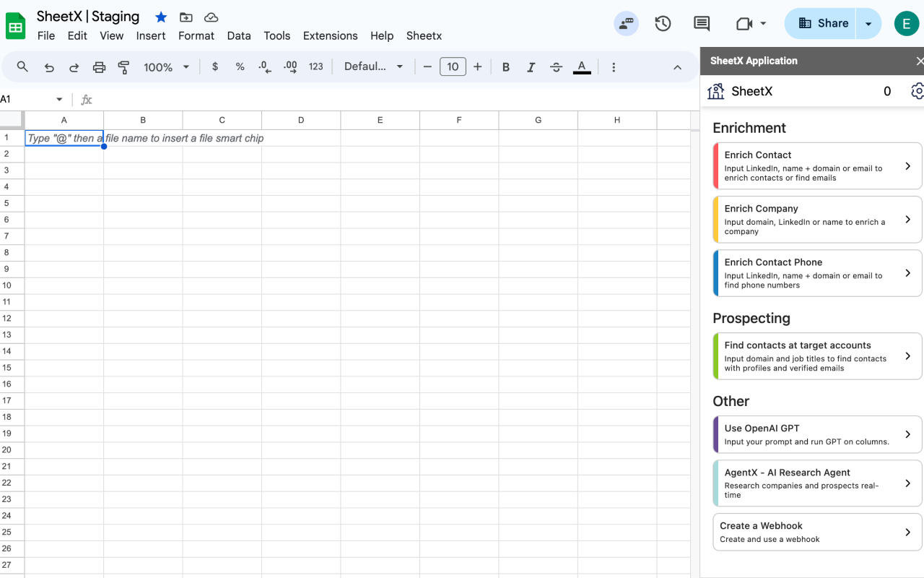Toggle italic formatting
This screenshot has width=924, height=578.
[x=531, y=67]
